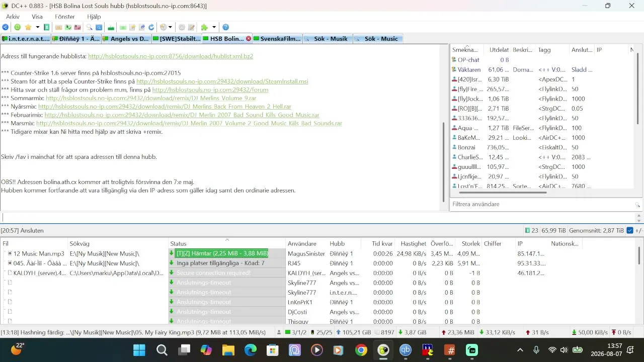Open the Back From Heaven 2 Hell.rar link
Viewport: 644px width, 362px height.
pyautogui.click(x=165, y=107)
